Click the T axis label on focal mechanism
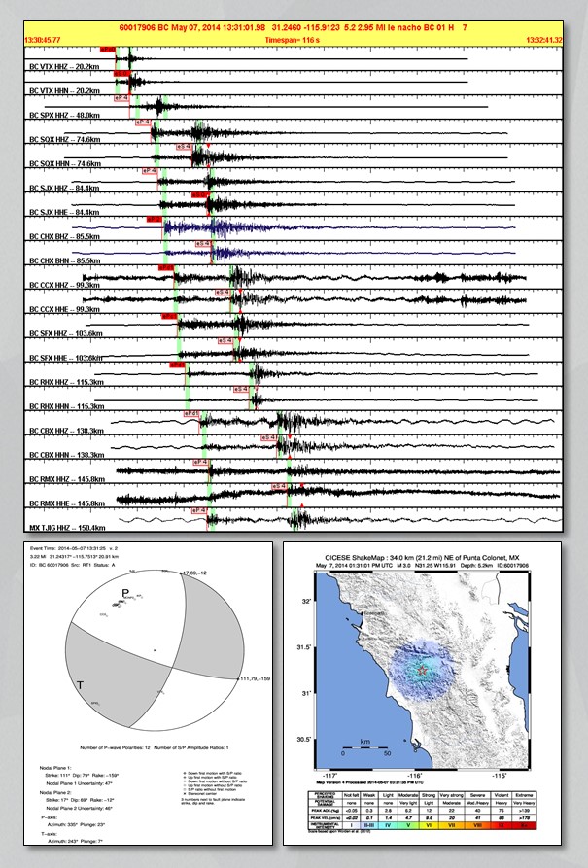This screenshot has height=868, width=588. (x=81, y=686)
